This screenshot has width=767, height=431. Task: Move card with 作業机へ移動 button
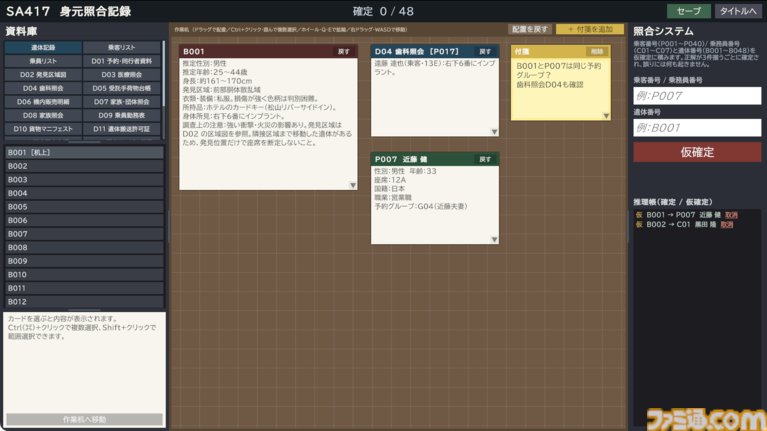point(84,419)
